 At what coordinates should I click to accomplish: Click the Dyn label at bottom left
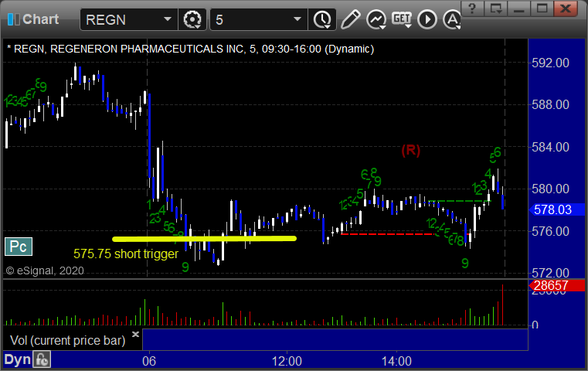click(x=17, y=359)
